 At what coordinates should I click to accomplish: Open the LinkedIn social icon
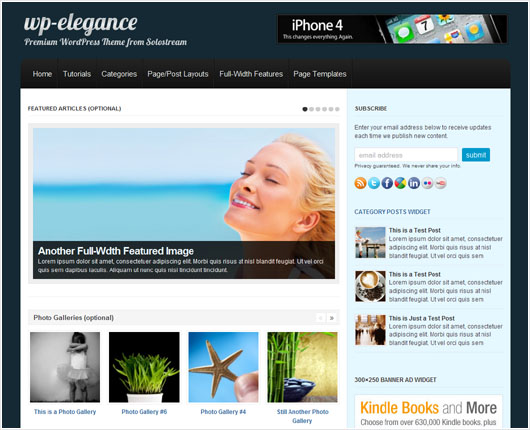(414, 183)
